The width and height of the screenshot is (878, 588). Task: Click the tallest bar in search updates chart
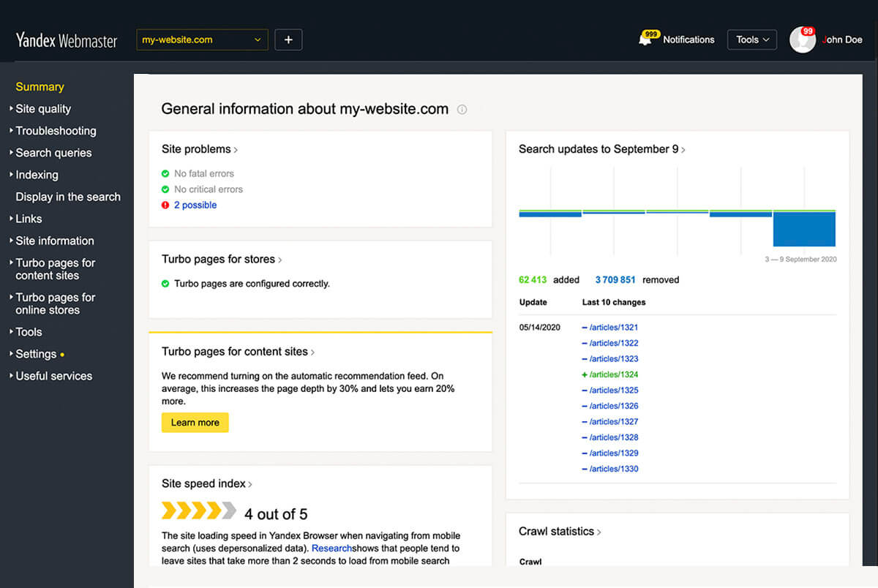click(803, 229)
